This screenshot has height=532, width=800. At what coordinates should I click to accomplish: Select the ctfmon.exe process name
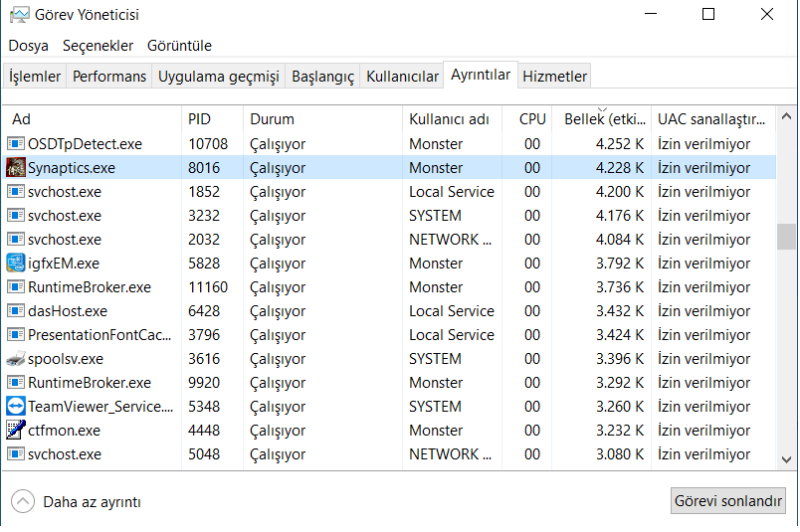pos(64,431)
